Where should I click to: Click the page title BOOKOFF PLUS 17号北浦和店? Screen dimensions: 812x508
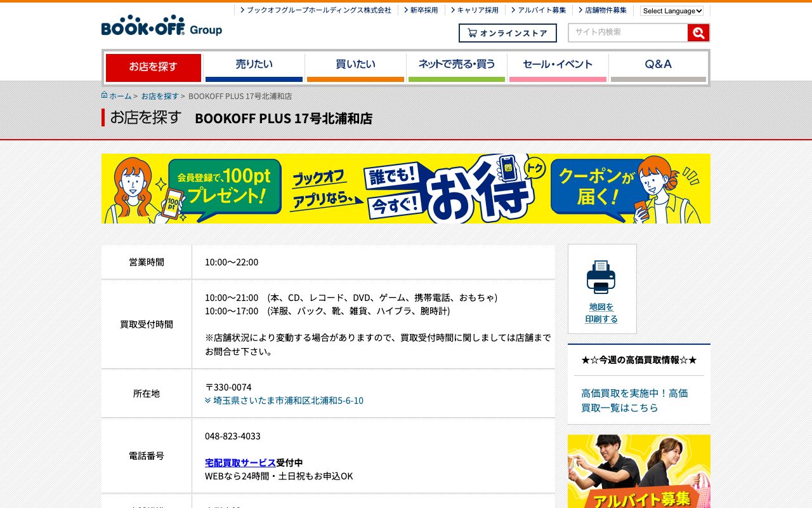pyautogui.click(x=284, y=119)
